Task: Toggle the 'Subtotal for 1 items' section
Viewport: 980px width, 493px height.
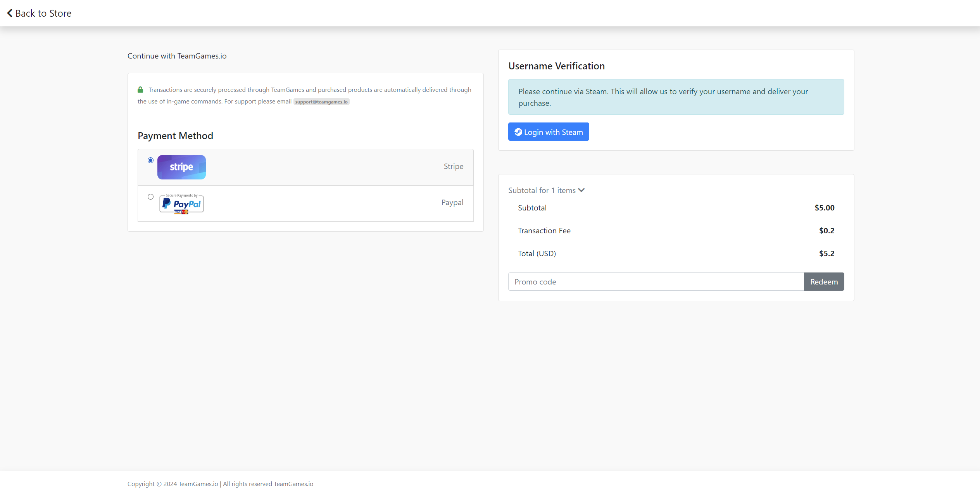Action: (x=542, y=190)
